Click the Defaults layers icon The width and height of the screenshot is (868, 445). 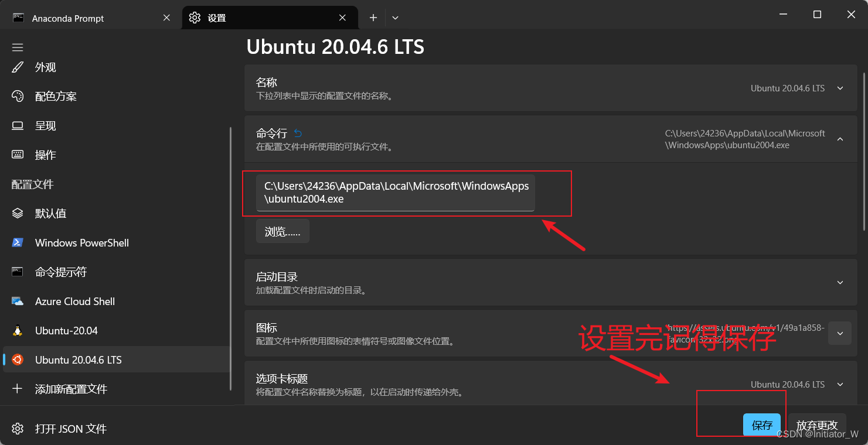coord(18,213)
